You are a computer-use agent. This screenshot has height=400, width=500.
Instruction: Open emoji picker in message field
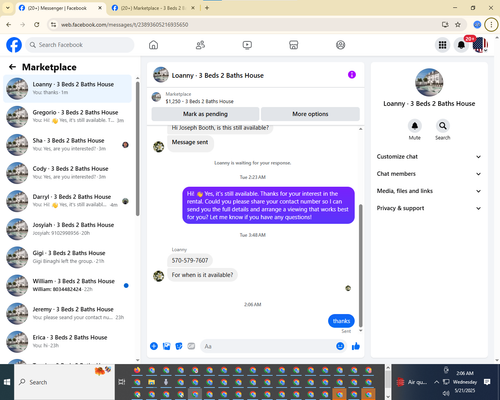click(340, 346)
